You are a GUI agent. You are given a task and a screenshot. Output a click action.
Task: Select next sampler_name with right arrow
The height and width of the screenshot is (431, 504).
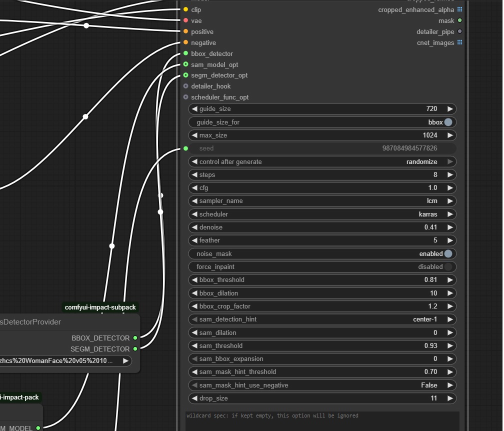click(450, 201)
